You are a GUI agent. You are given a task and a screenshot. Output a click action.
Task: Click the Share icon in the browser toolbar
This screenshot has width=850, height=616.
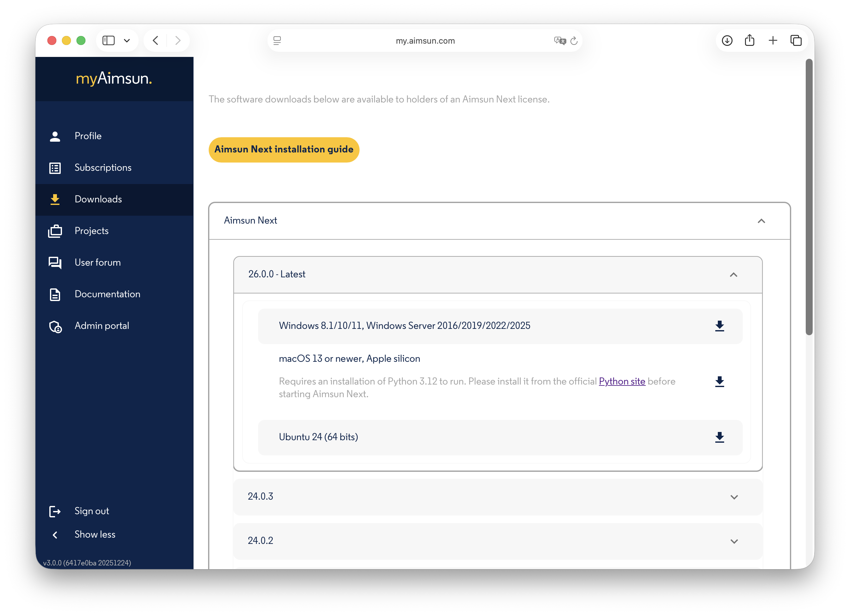click(x=749, y=40)
